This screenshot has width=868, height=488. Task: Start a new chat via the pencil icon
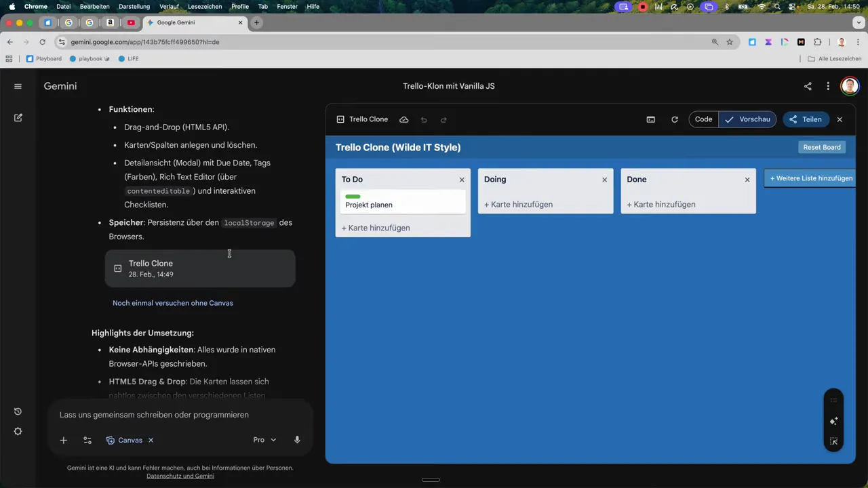18,118
